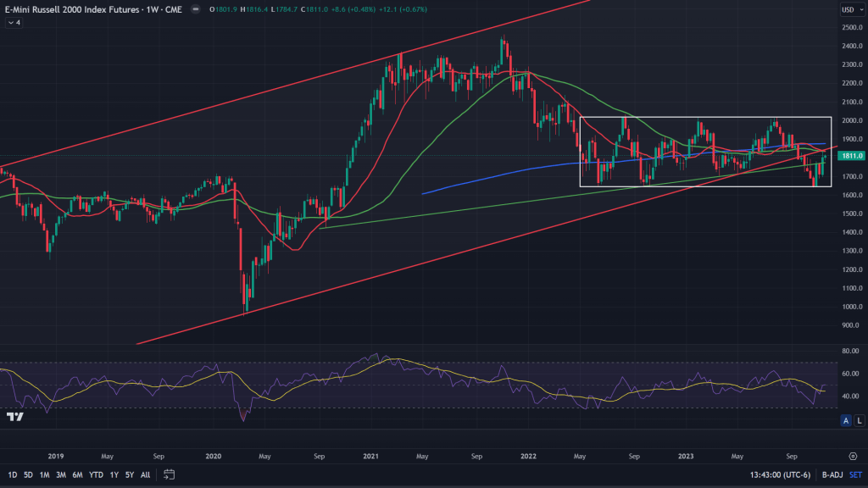Show the All time range

click(x=146, y=474)
